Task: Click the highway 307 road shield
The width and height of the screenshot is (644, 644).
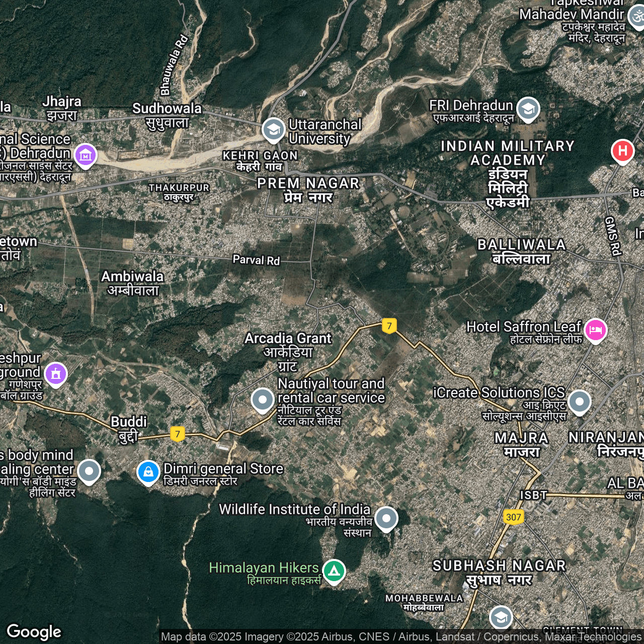Action: pyautogui.click(x=513, y=517)
